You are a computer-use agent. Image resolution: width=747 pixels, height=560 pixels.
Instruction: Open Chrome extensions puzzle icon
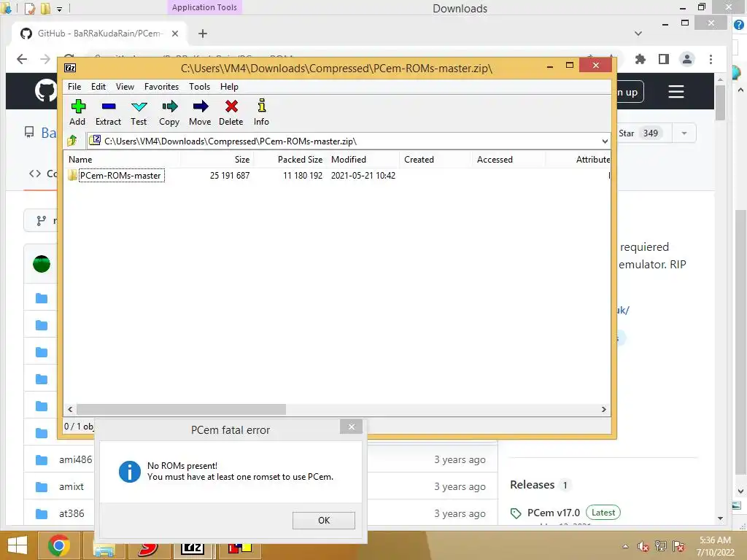640,59
